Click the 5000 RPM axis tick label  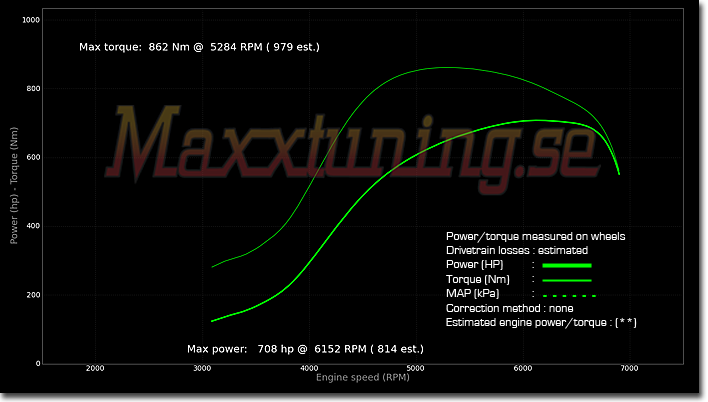point(415,369)
